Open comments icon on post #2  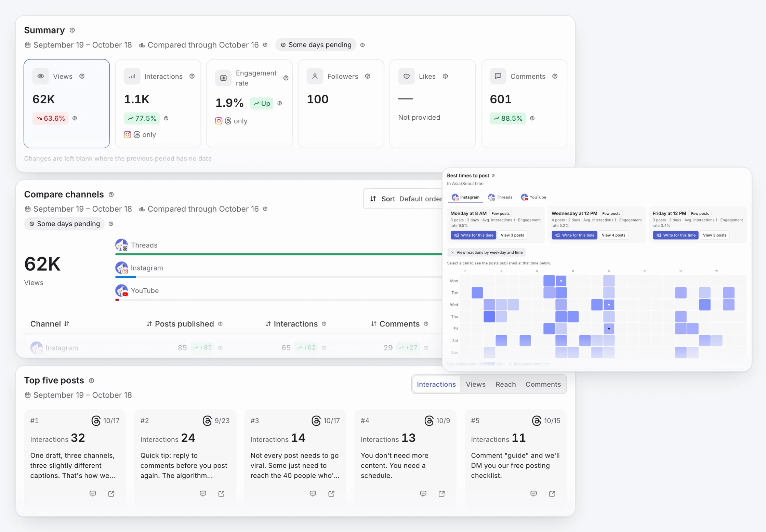pos(203,493)
